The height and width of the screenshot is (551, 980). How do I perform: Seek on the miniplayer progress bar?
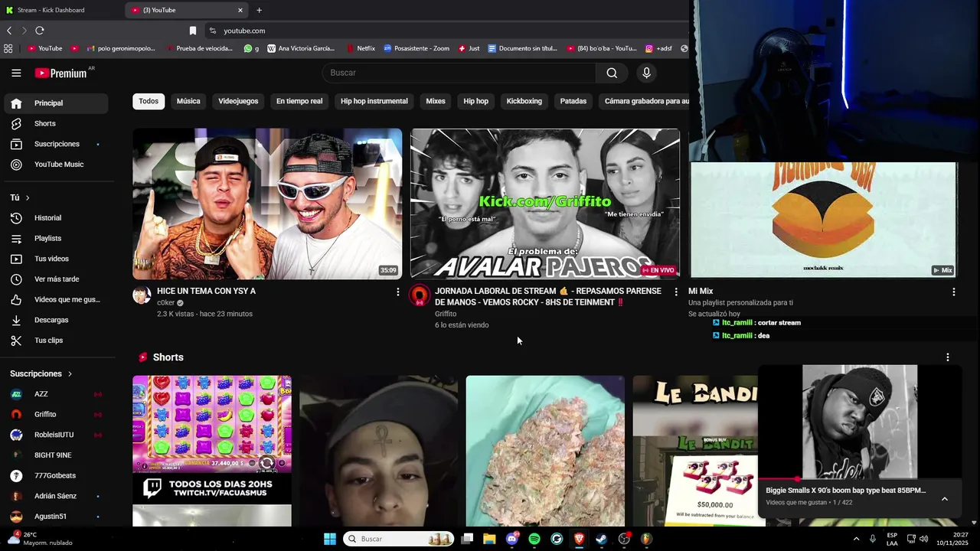pos(860,479)
